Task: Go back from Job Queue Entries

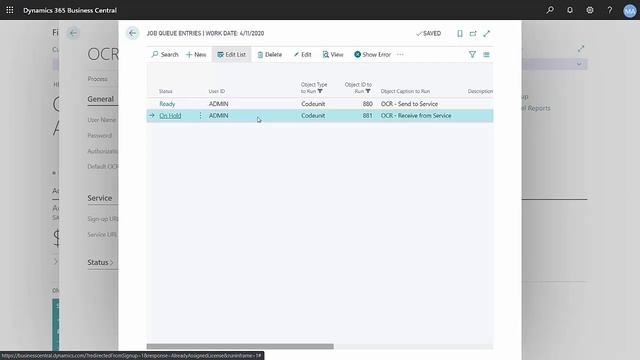Action: coord(133,33)
